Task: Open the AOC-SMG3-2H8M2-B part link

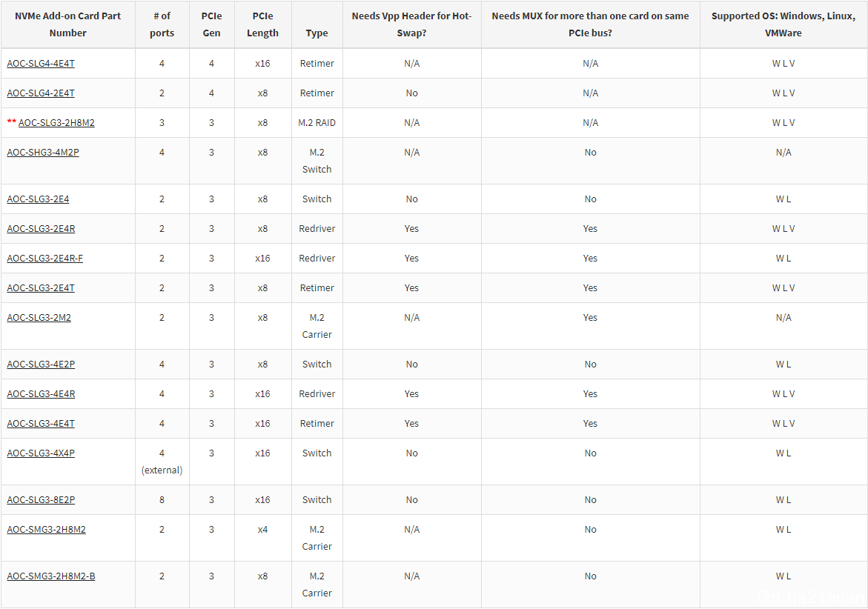Action: 51,576
